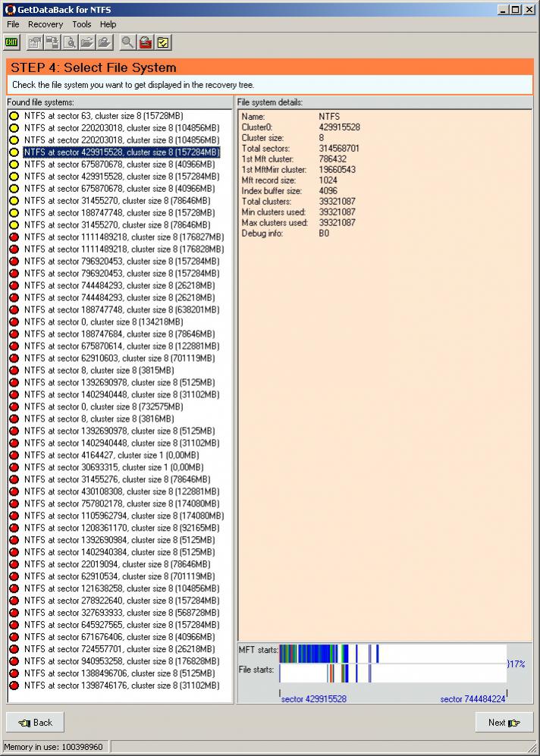
Task: Select NTFS at sector 188747748 (638201MB) row
Action: pos(121,309)
